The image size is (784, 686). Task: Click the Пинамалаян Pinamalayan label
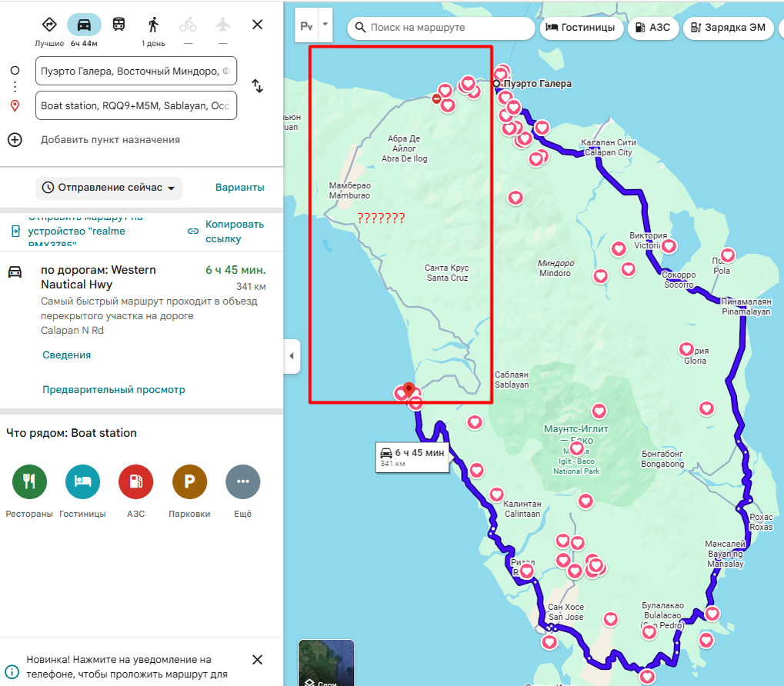pyautogui.click(x=746, y=306)
